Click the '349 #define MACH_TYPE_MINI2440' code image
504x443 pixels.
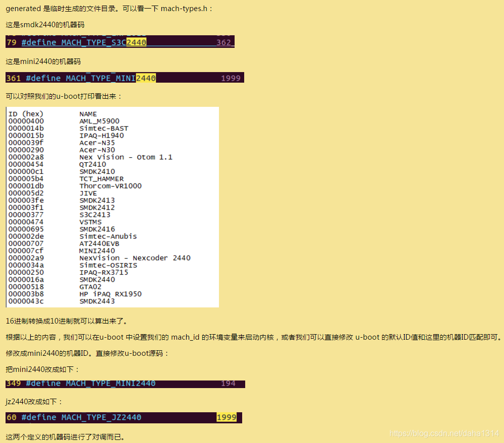(x=125, y=384)
